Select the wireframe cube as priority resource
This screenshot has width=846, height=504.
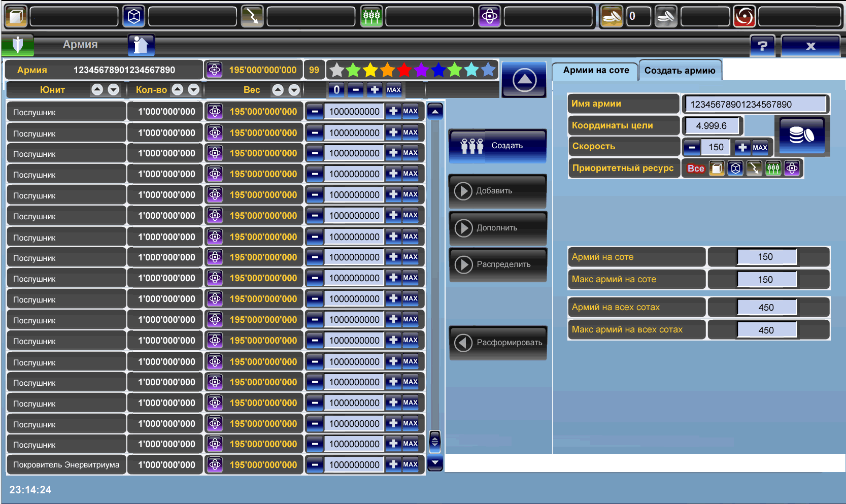735,169
